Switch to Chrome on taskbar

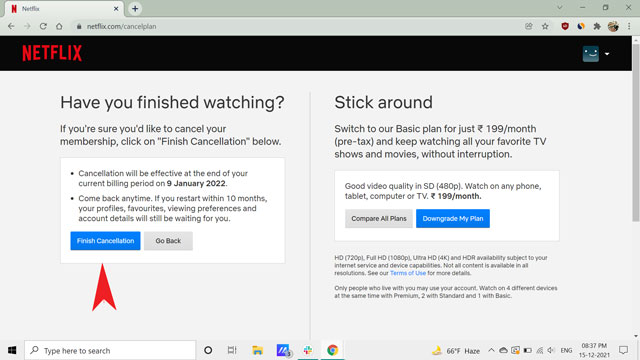(332, 350)
